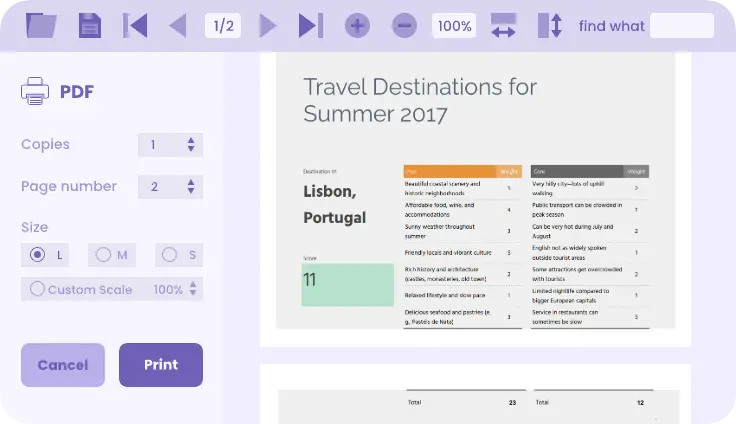Viewport: 736px width, 424px height.
Task: Adjust the Copies stepper arrows
Action: [191, 145]
